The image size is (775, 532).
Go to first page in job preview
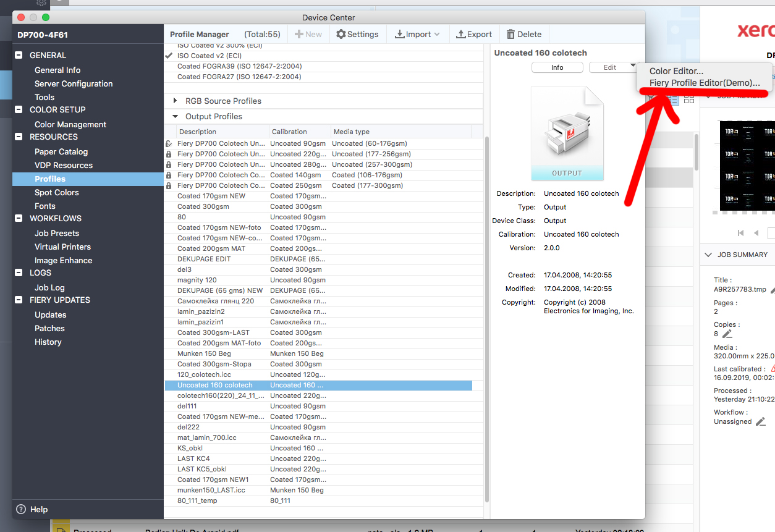[x=740, y=233]
